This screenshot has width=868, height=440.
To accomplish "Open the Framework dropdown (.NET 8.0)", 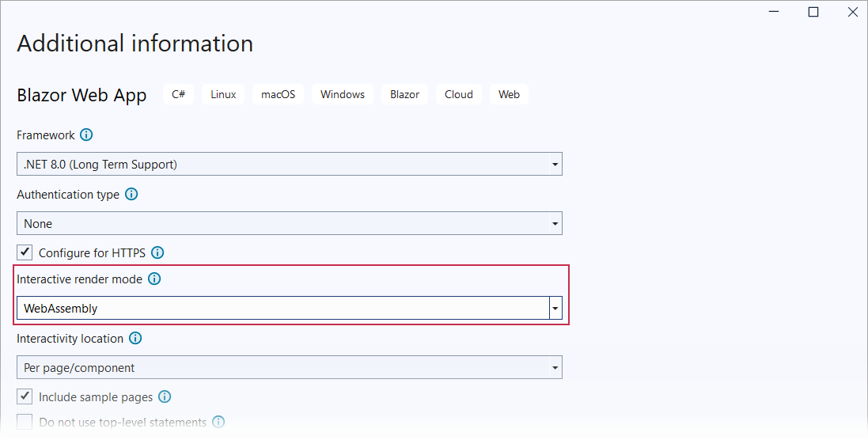I will coord(290,165).
